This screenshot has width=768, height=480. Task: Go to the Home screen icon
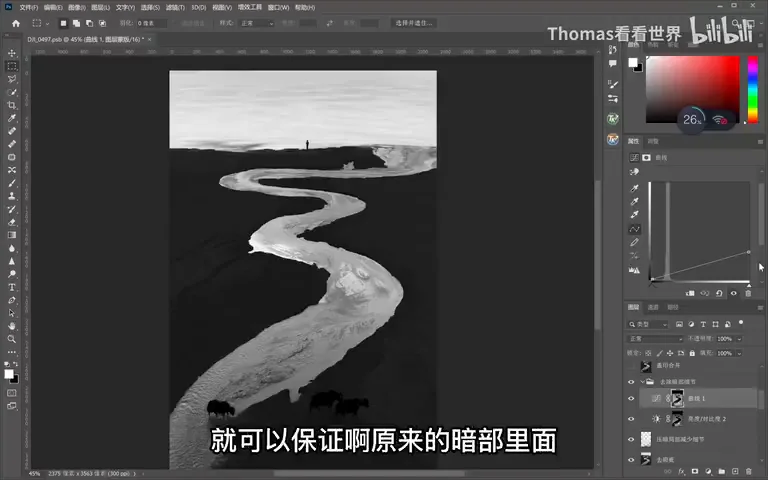[16, 23]
